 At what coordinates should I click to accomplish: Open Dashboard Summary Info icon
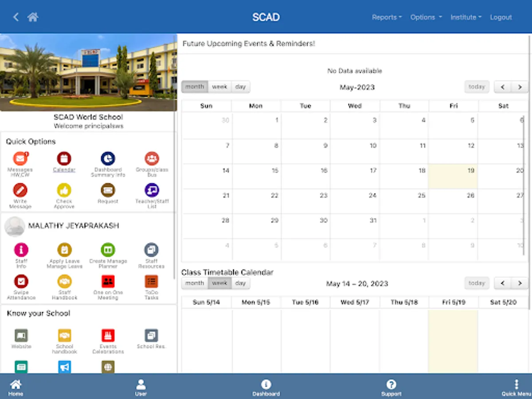tap(108, 159)
